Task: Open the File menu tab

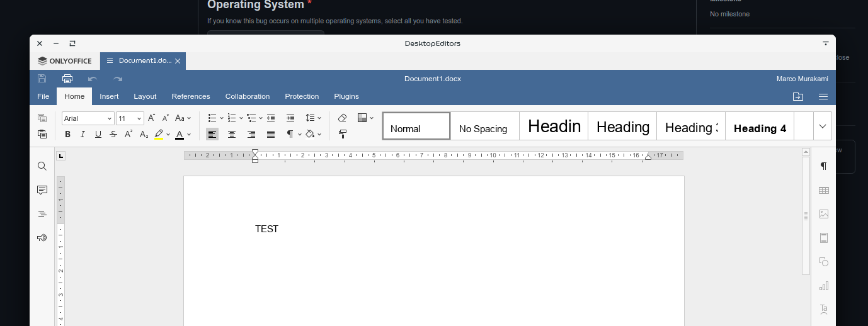Action: point(43,96)
